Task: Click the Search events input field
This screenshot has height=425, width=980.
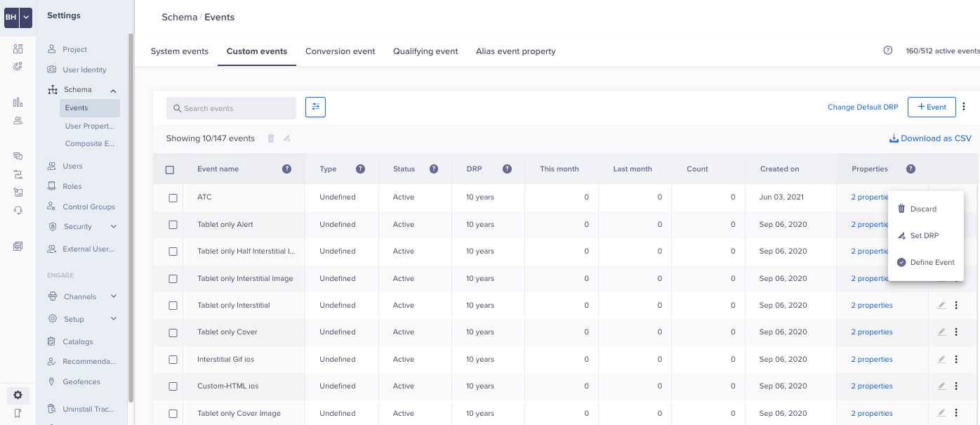Action: pyautogui.click(x=232, y=108)
